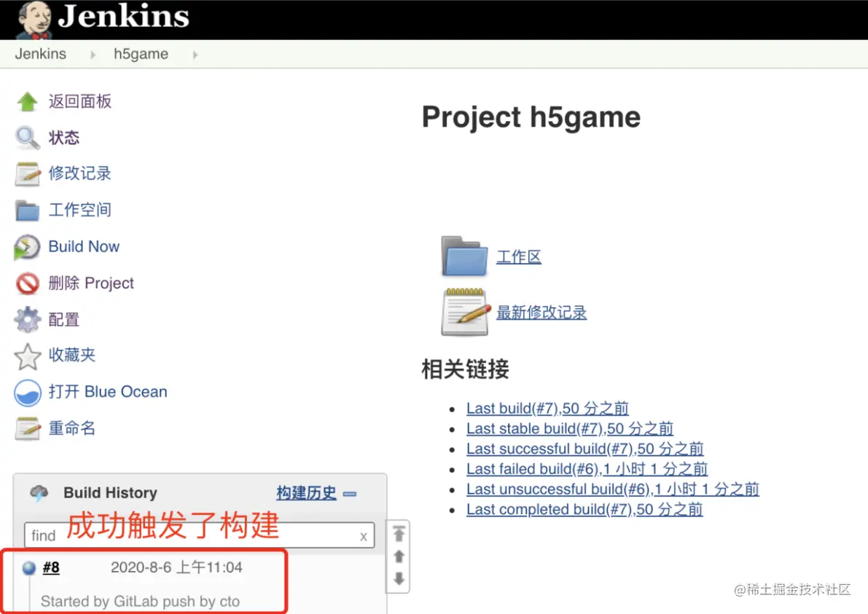The height and width of the screenshot is (614, 868).
Task: Open 配置 settings link
Action: (x=63, y=320)
